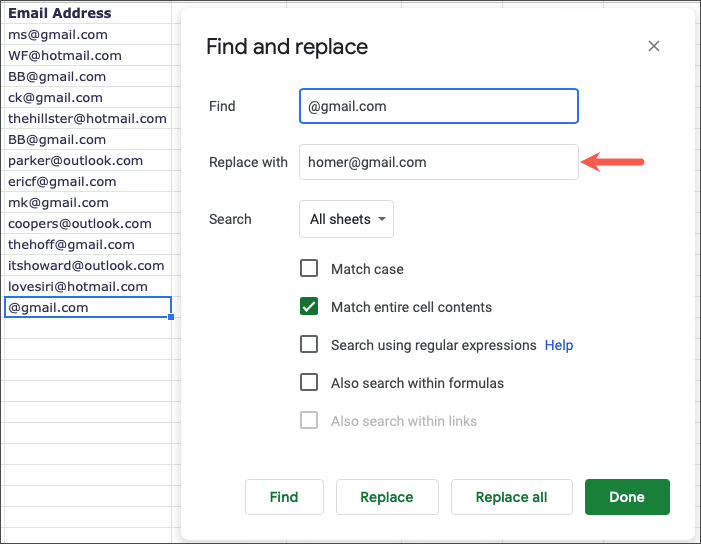
Task: Select the Email Address header cell
Action: point(60,13)
